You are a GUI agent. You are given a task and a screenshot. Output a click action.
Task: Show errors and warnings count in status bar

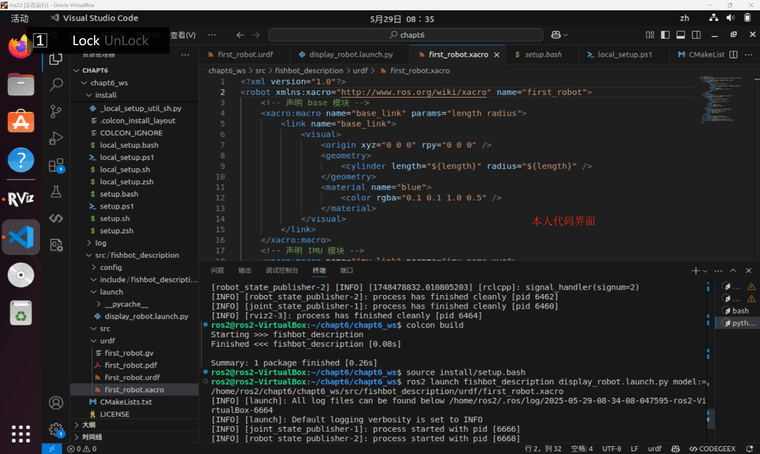point(81,449)
